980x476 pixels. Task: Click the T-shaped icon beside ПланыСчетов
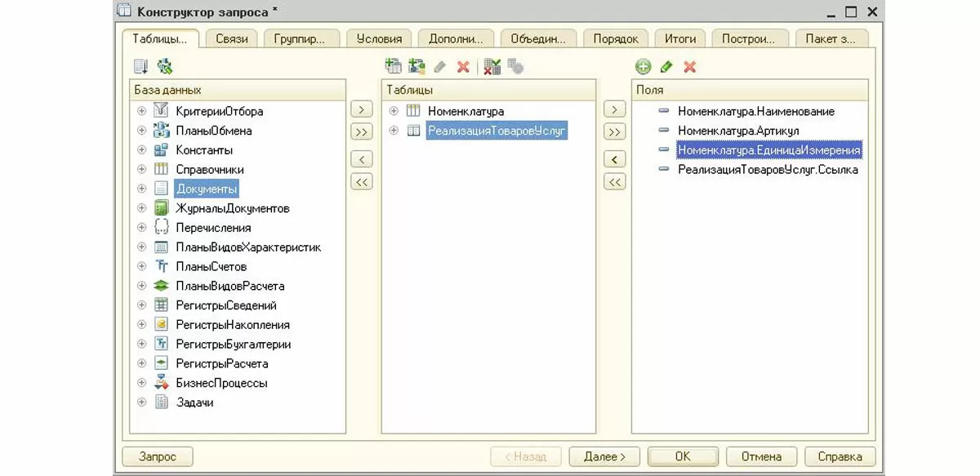click(x=161, y=266)
